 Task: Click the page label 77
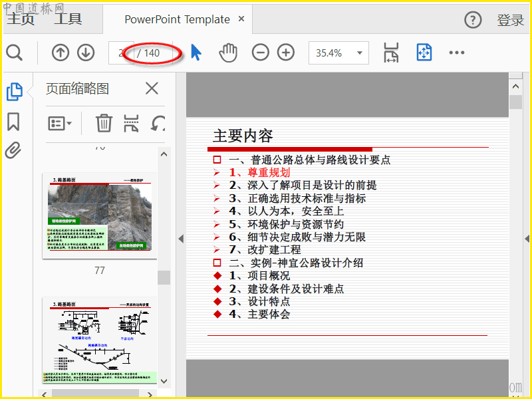click(x=99, y=271)
